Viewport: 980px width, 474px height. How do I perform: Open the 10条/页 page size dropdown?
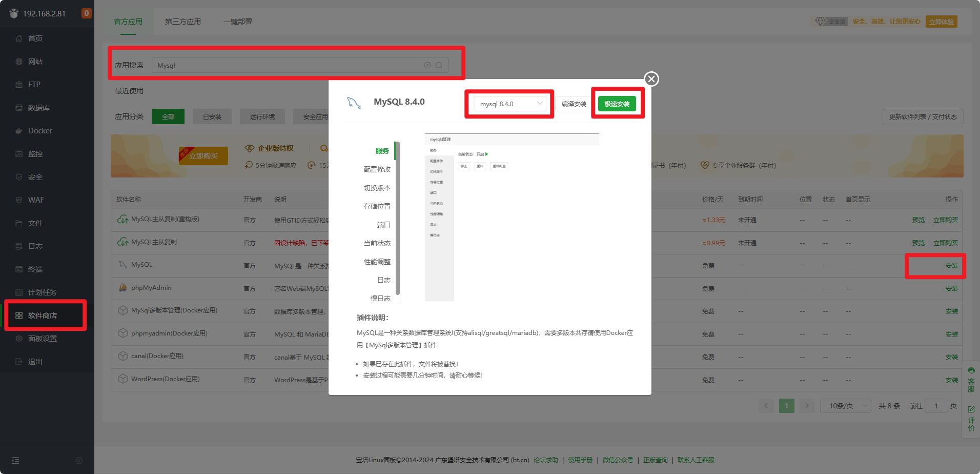point(846,406)
